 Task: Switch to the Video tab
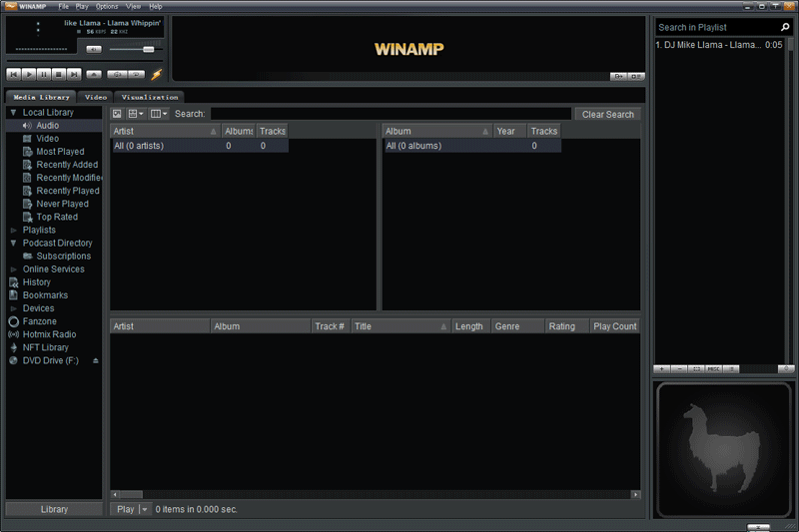(96, 97)
